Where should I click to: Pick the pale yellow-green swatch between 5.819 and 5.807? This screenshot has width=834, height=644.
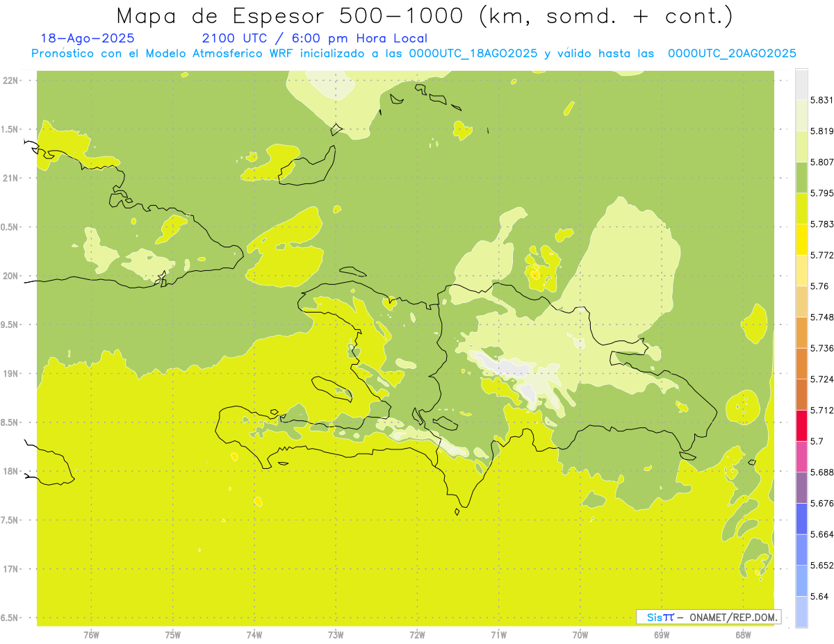click(801, 146)
